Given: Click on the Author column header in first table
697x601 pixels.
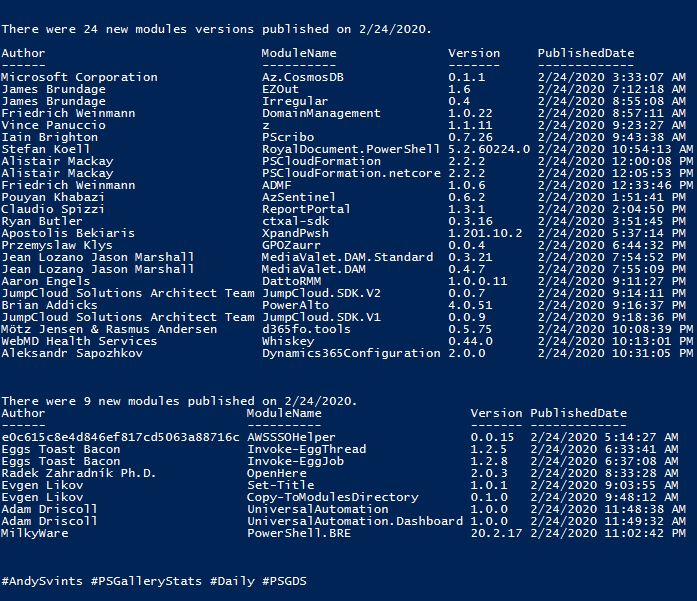Looking at the screenshot, I should click(x=23, y=53).
